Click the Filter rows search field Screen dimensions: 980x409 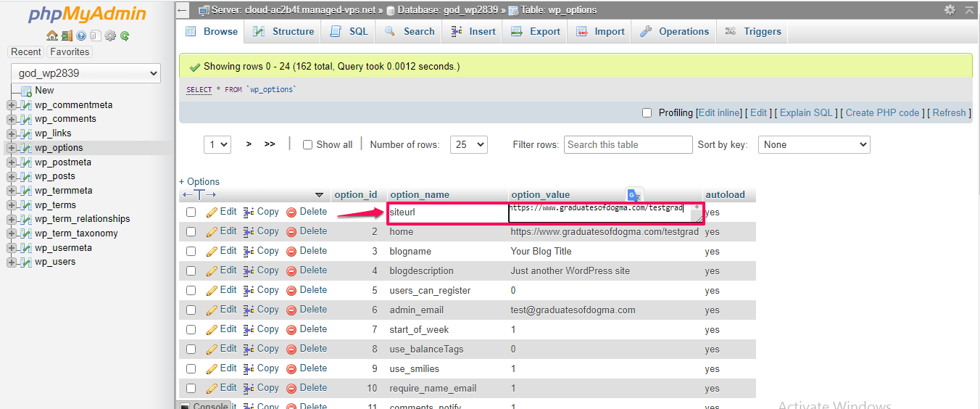pos(628,144)
